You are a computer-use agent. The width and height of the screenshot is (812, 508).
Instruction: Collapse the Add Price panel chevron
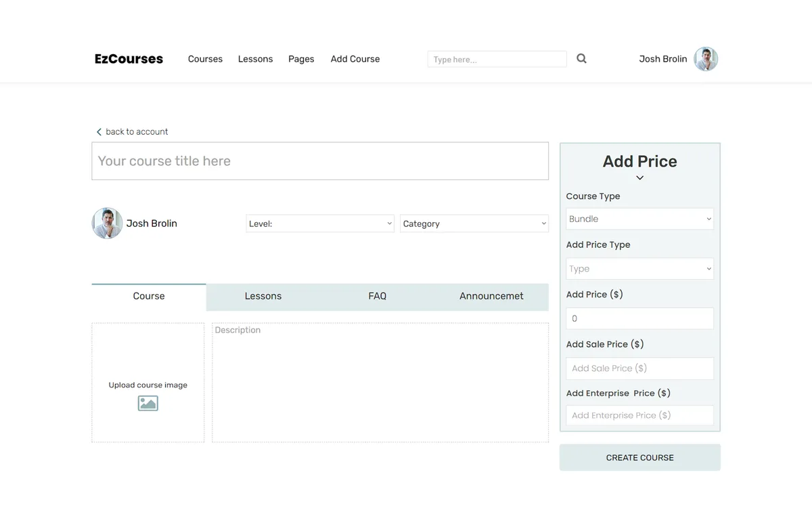pyautogui.click(x=639, y=178)
